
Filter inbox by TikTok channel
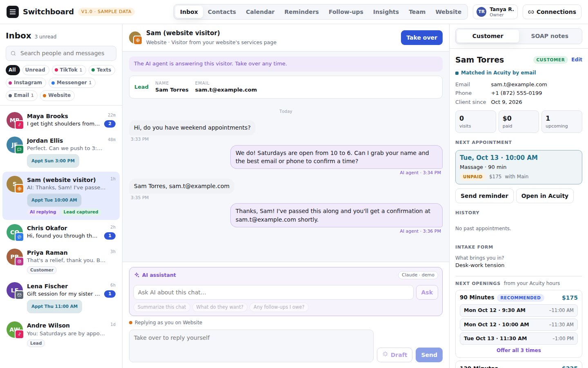tap(69, 70)
